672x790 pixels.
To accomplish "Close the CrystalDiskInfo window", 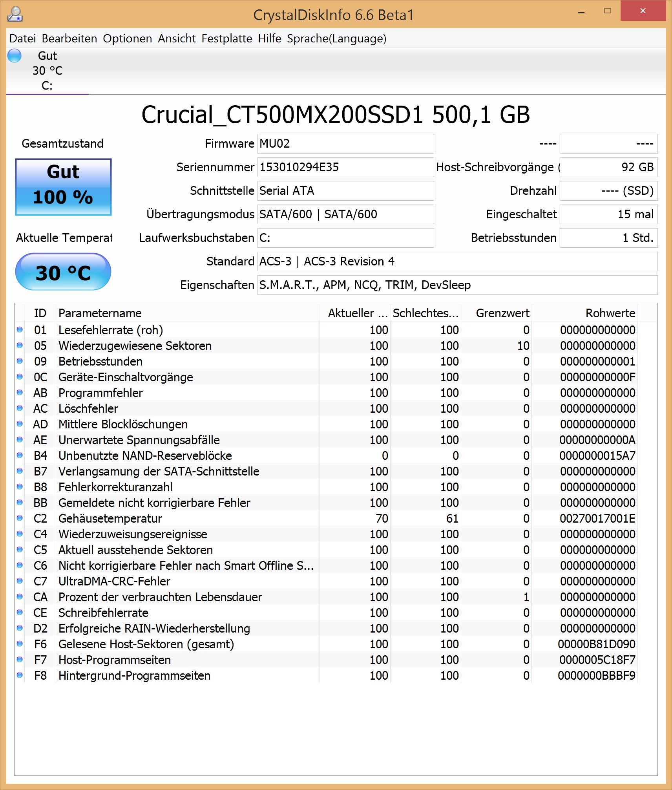I will (x=643, y=11).
